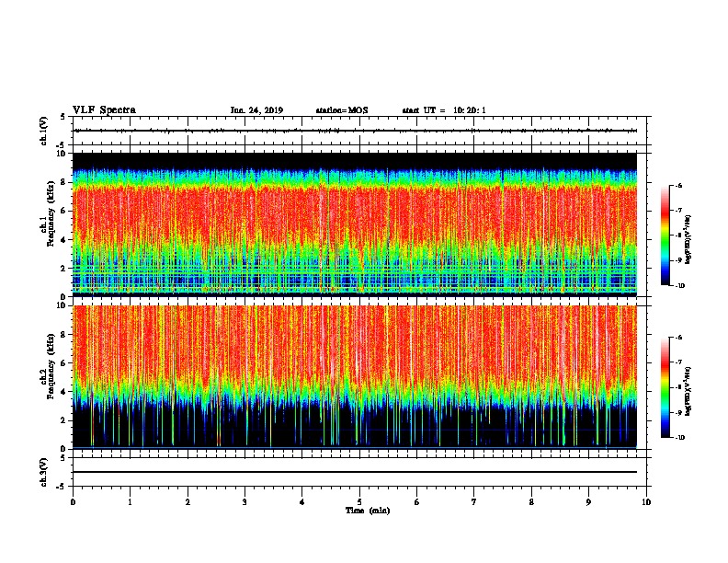
Task: Click time axis tick label "3"
Action: pyautogui.click(x=245, y=502)
